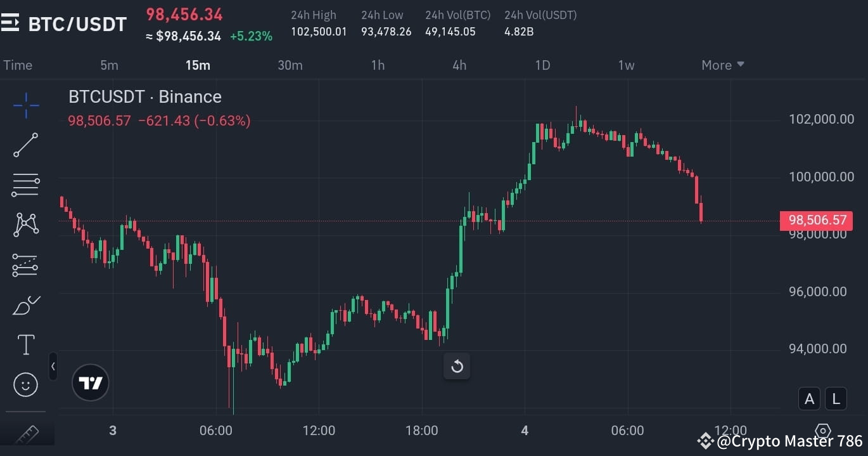This screenshot has height=456, width=868.
Task: Open the emoji sticker tool
Action: coord(25,384)
